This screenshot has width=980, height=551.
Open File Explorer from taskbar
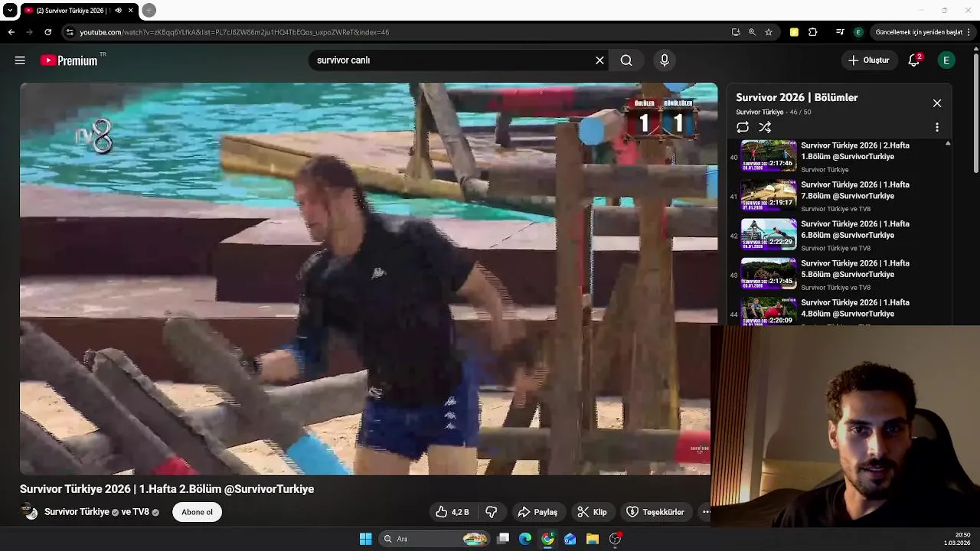[592, 539]
